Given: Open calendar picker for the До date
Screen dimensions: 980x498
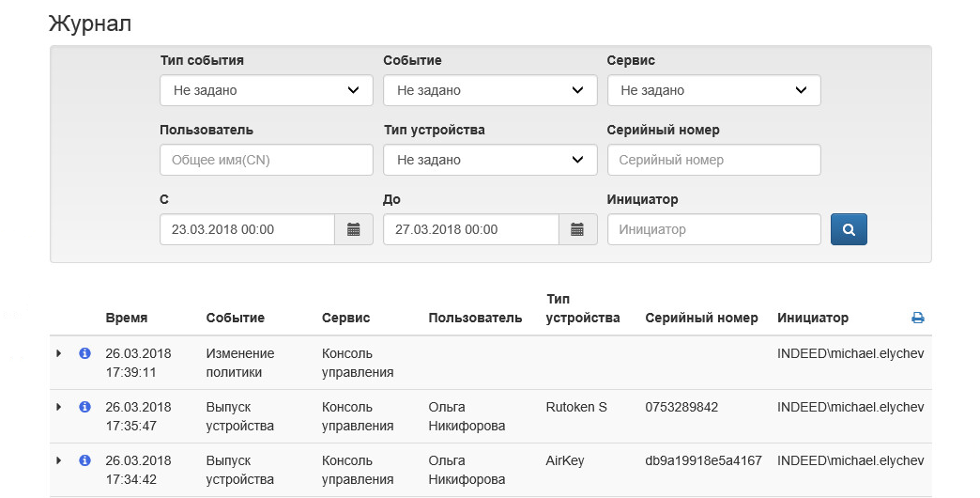Looking at the screenshot, I should tap(577, 229).
